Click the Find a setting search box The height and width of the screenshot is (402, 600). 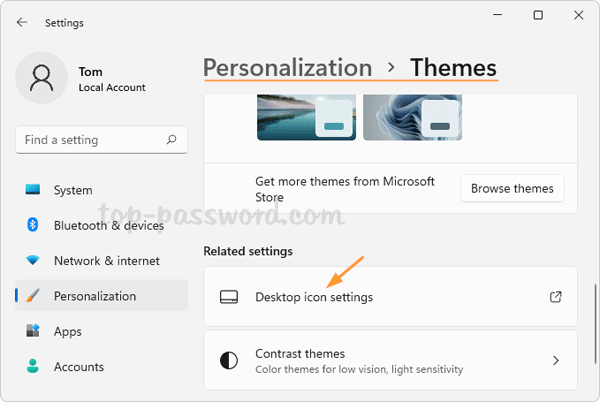pyautogui.click(x=90, y=140)
